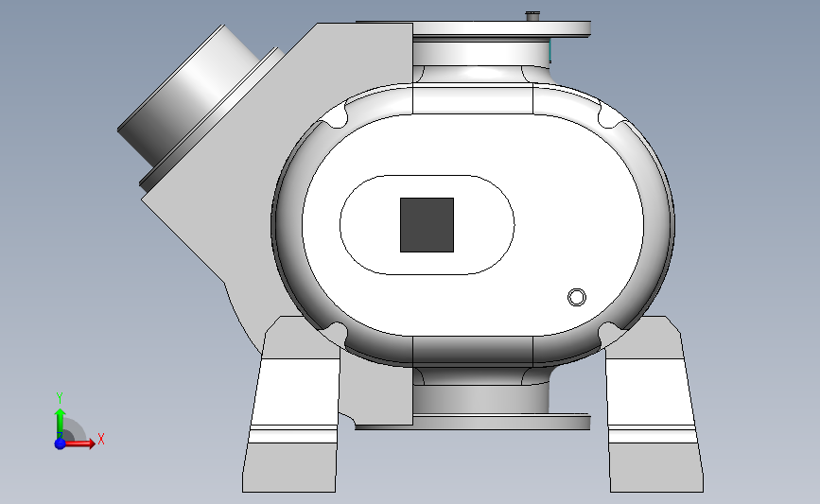Viewport: 820px width, 504px height.
Task: Select the small circular hole on the front face
Action: [577, 298]
